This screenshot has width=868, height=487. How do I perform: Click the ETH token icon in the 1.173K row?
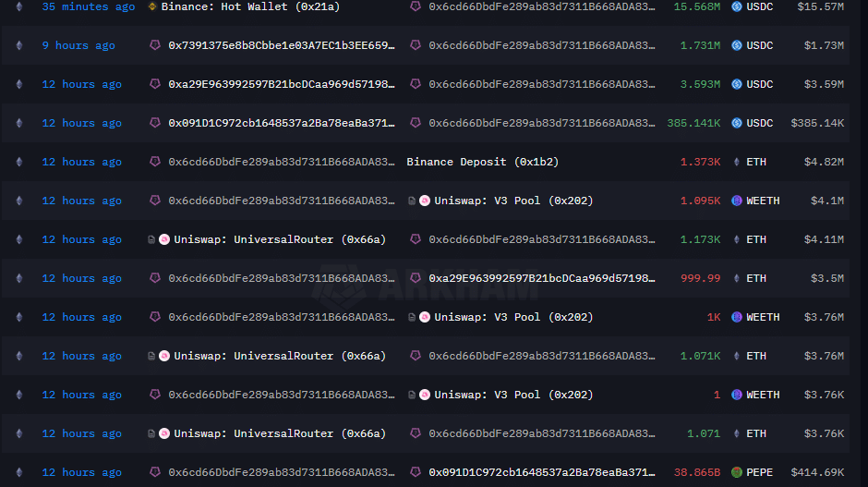pos(736,239)
